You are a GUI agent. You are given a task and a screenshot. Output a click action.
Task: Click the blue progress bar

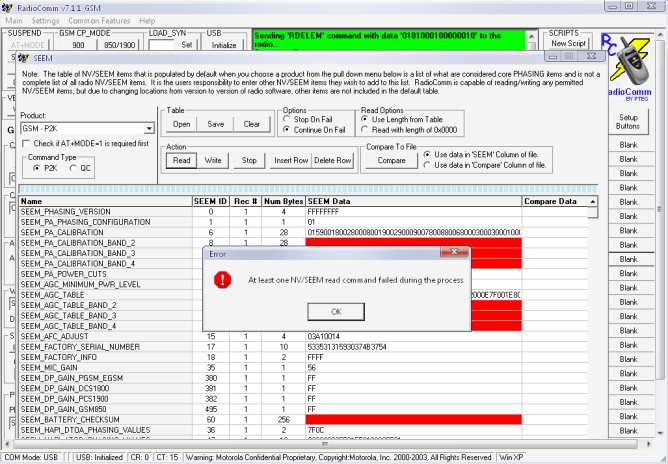(308, 189)
